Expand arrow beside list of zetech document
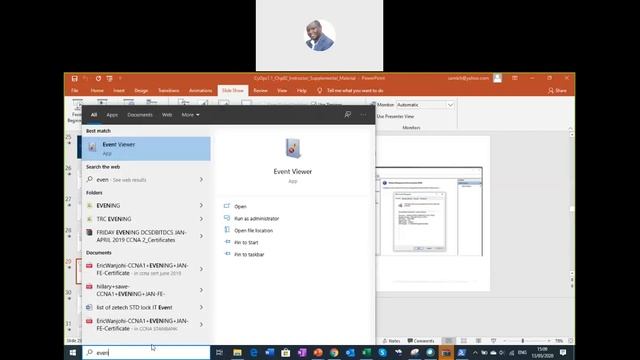640x360 pixels. tap(201, 307)
